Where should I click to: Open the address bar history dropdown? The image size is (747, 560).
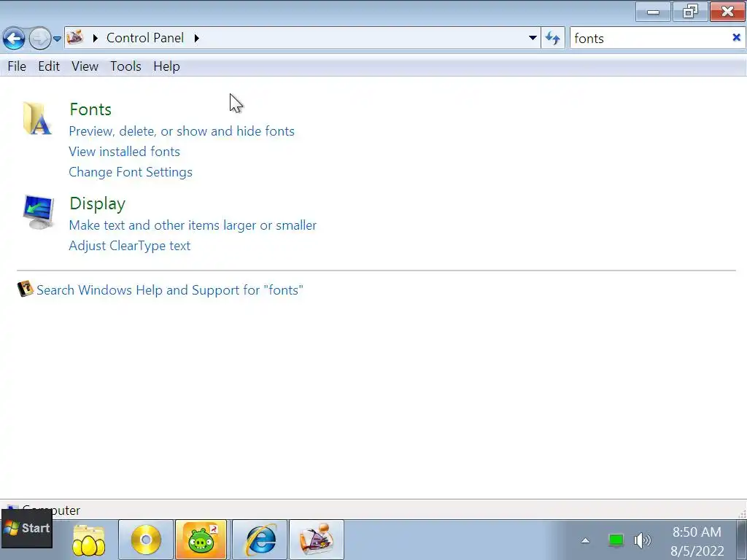click(533, 38)
